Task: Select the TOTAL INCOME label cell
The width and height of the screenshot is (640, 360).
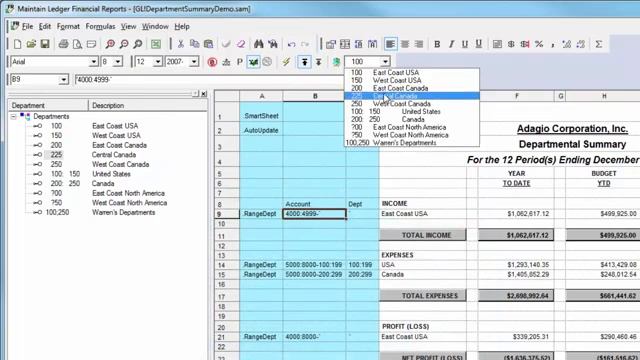Action: pos(422,235)
